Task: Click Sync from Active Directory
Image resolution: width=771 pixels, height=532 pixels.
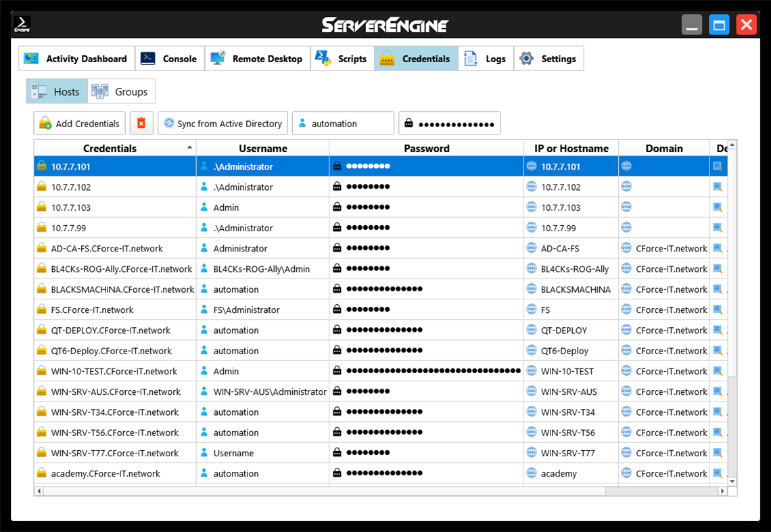Action: [223, 123]
